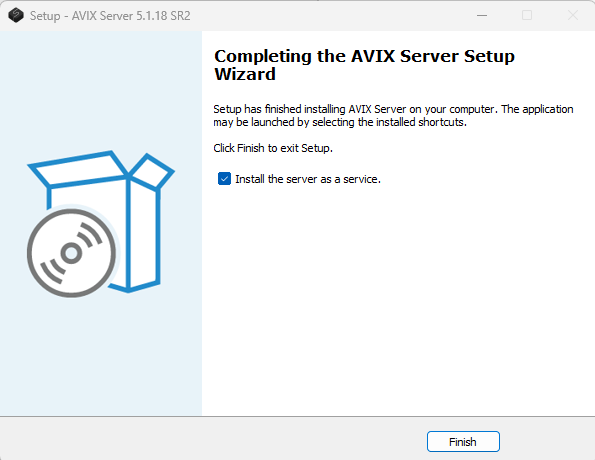
Task: Click the grey installation disc graphic
Action: [71, 253]
